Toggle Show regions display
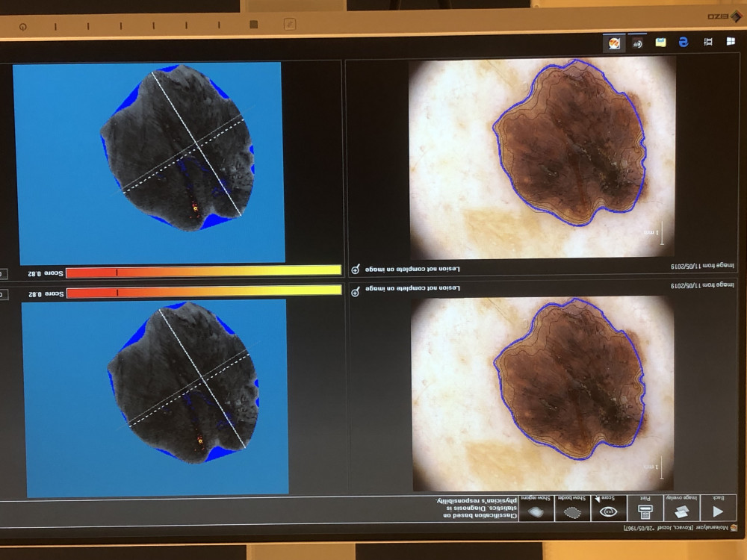Viewport: 747px width, 560px height. 536,508
